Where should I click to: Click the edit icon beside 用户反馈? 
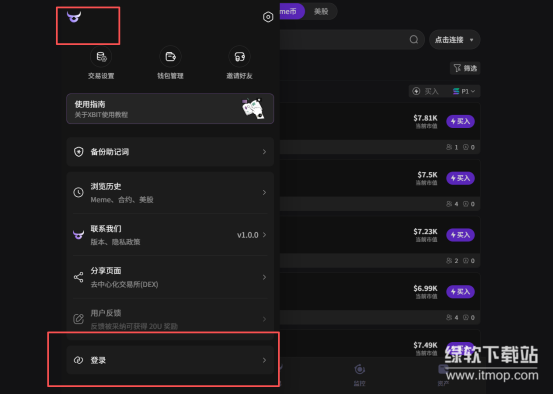tap(78, 319)
